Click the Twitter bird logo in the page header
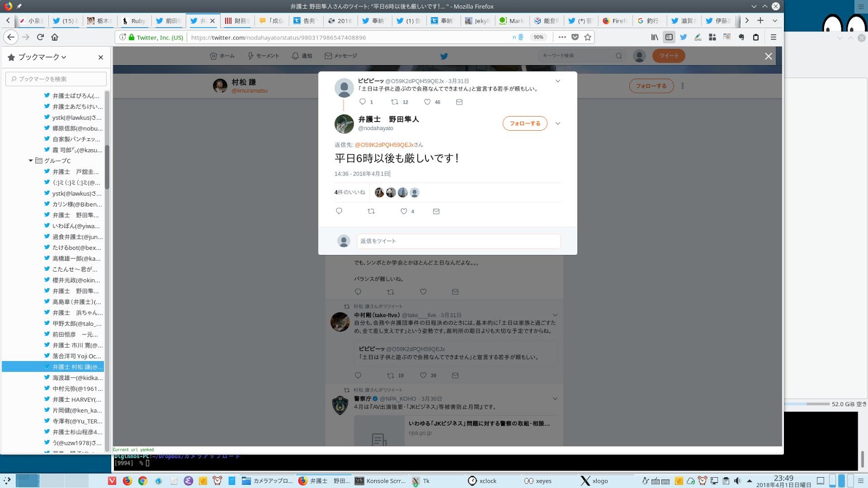Image resolution: width=868 pixels, height=488 pixels. pyautogui.click(x=444, y=56)
